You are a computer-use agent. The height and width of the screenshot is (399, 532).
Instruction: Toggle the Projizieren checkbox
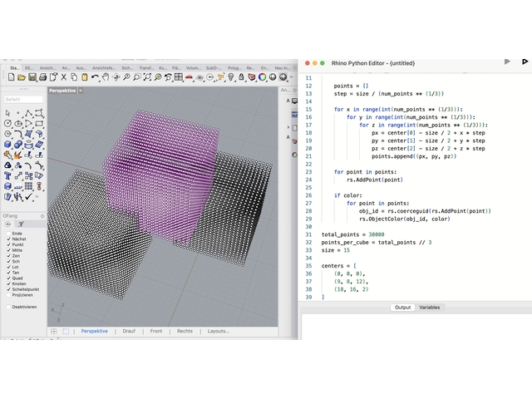[x=9, y=294]
